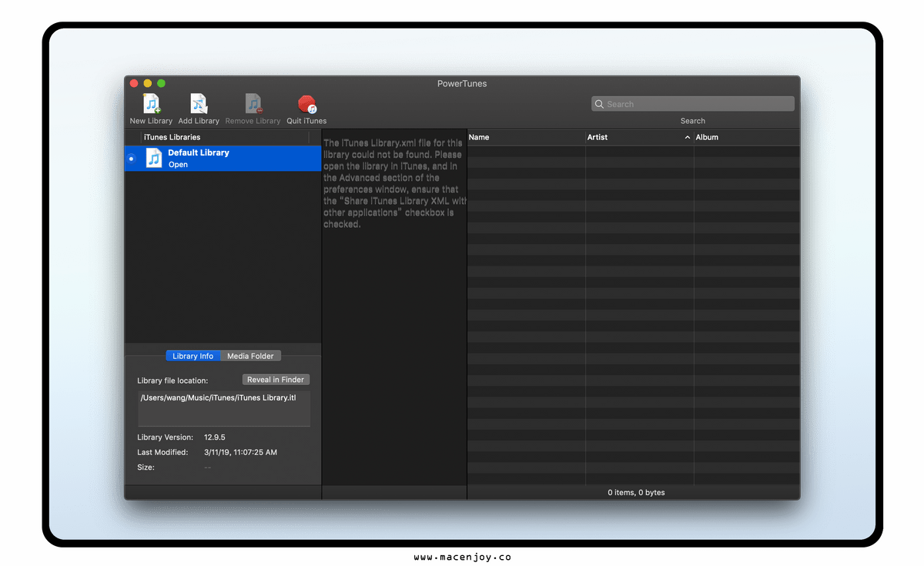Select the Default Library radio button

131,159
